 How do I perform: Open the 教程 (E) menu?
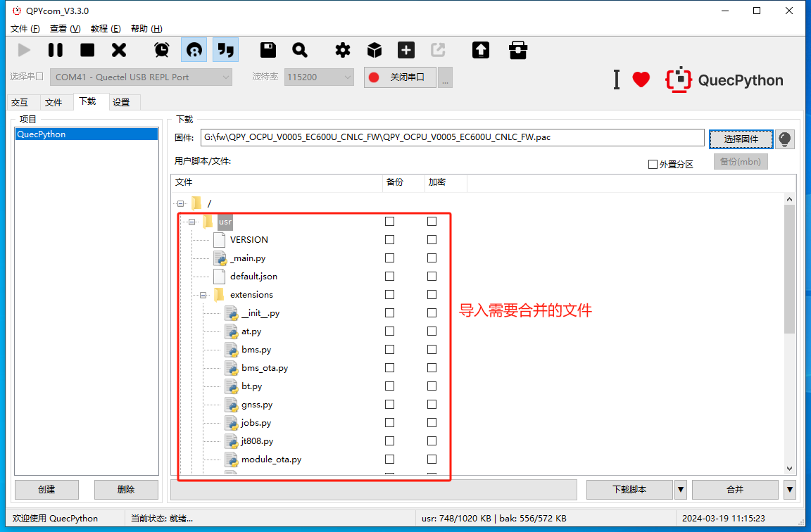pos(106,28)
